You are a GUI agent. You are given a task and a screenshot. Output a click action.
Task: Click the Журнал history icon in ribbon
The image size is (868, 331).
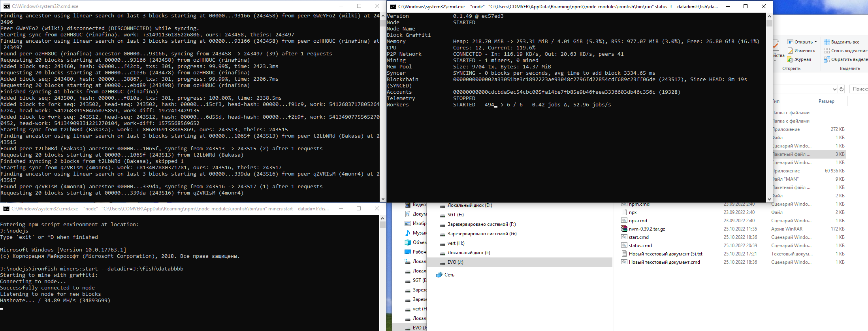[790, 59]
